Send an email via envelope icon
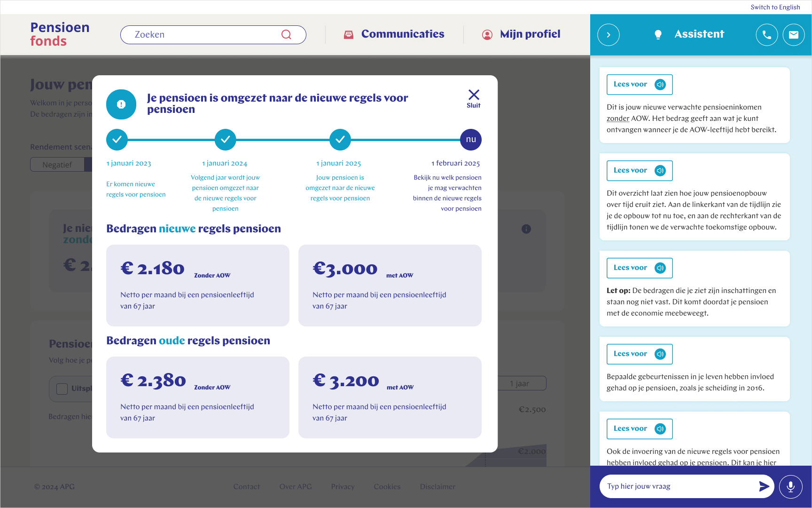The image size is (812, 508). 794,35
